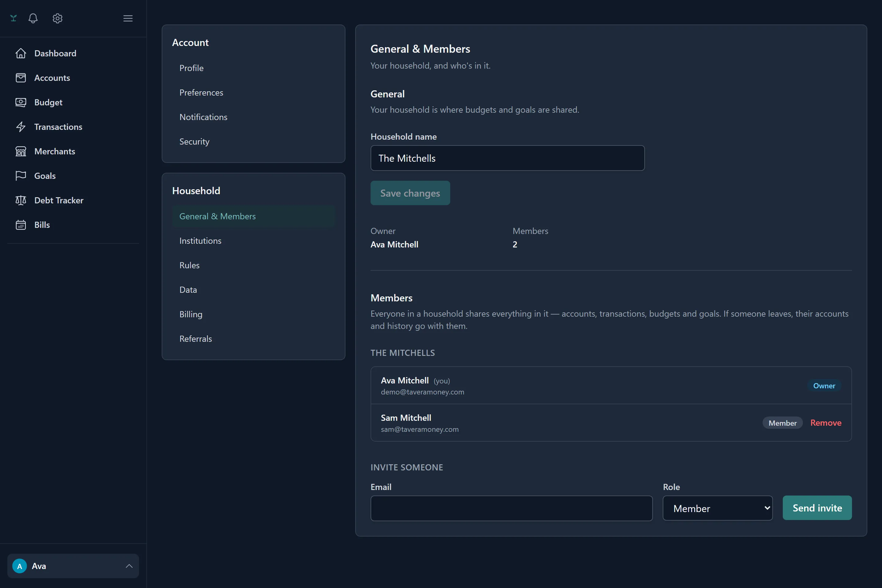Viewport: 882px width, 588px height.
Task: Click the Transactions lightning icon
Action: click(21, 127)
